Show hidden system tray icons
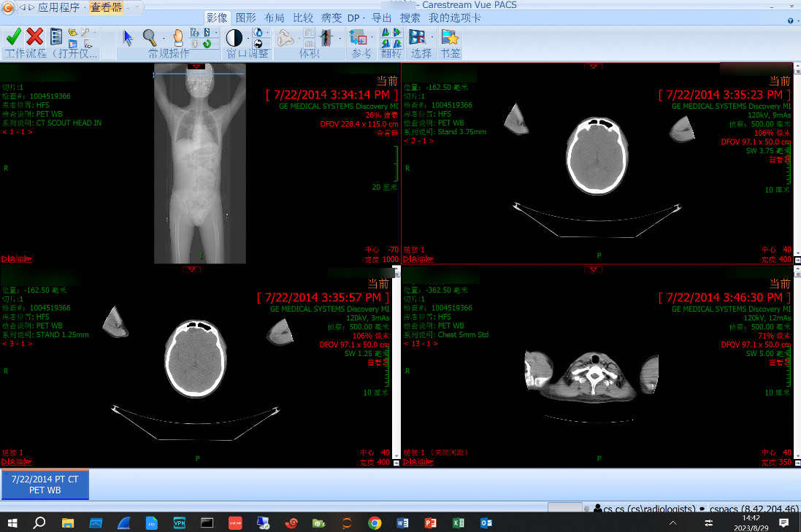Screen dimensions: 801x532 pyautogui.click(x=672, y=523)
